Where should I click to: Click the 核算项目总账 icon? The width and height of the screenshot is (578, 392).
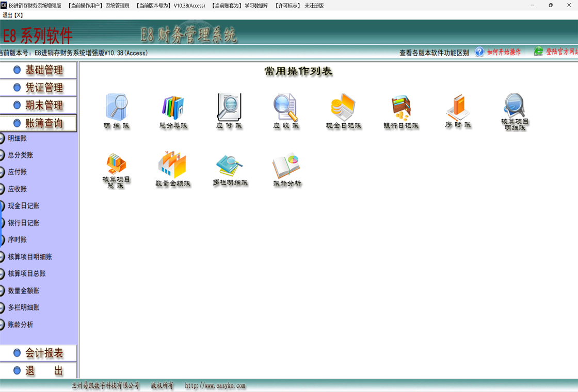pyautogui.click(x=116, y=166)
